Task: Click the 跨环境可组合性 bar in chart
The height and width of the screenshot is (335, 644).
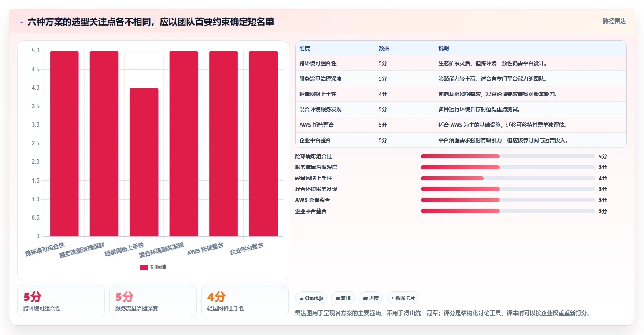Action: click(x=64, y=144)
